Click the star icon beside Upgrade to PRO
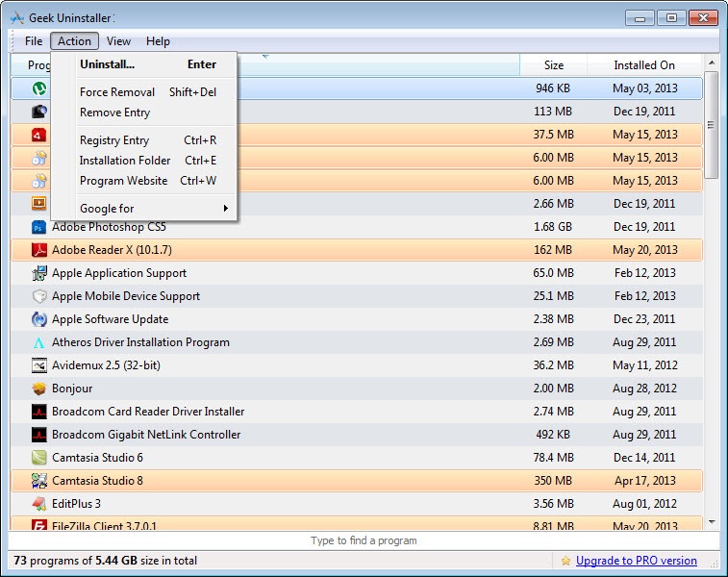Viewport: 728px width, 577px height. [x=565, y=561]
